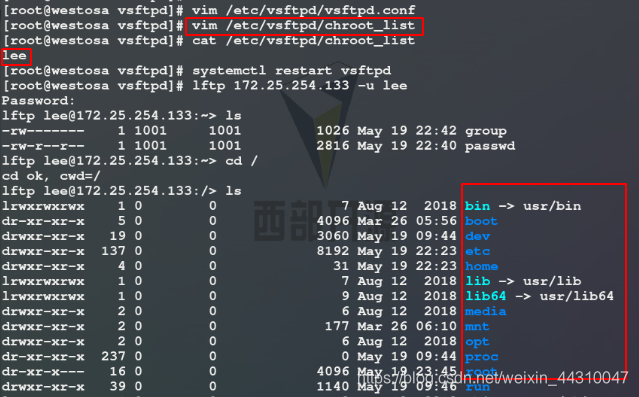The width and height of the screenshot is (639, 397).
Task: Select the 'lib' symlink name
Action: (x=477, y=281)
